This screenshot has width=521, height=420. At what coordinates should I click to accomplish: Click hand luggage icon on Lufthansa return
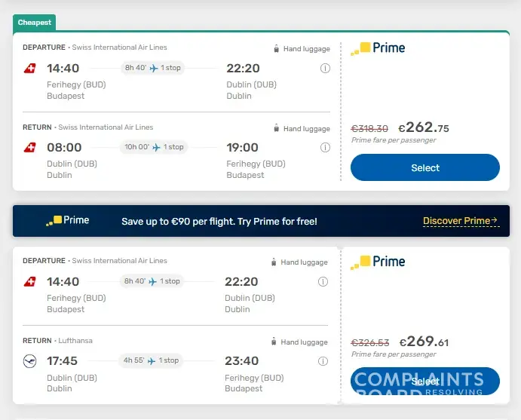pyautogui.click(x=274, y=342)
